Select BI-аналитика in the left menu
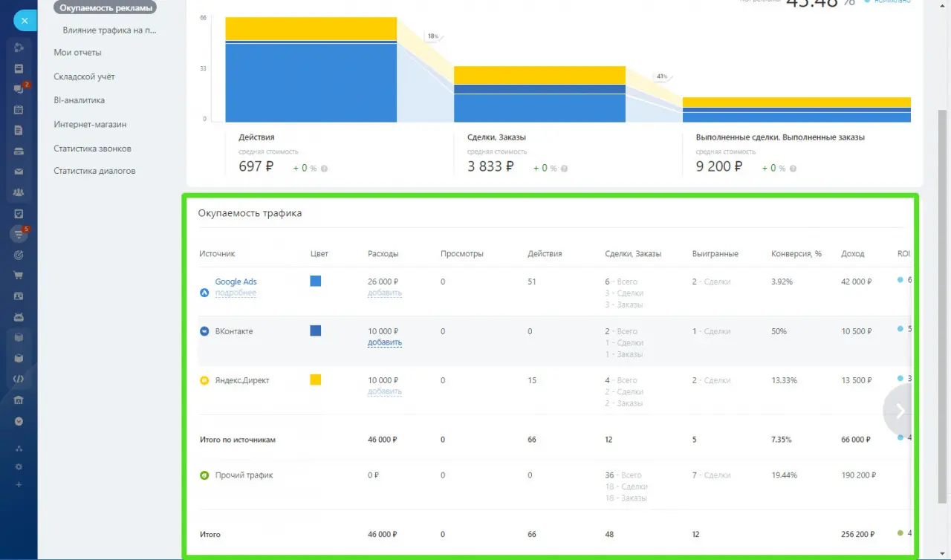 pyautogui.click(x=79, y=100)
